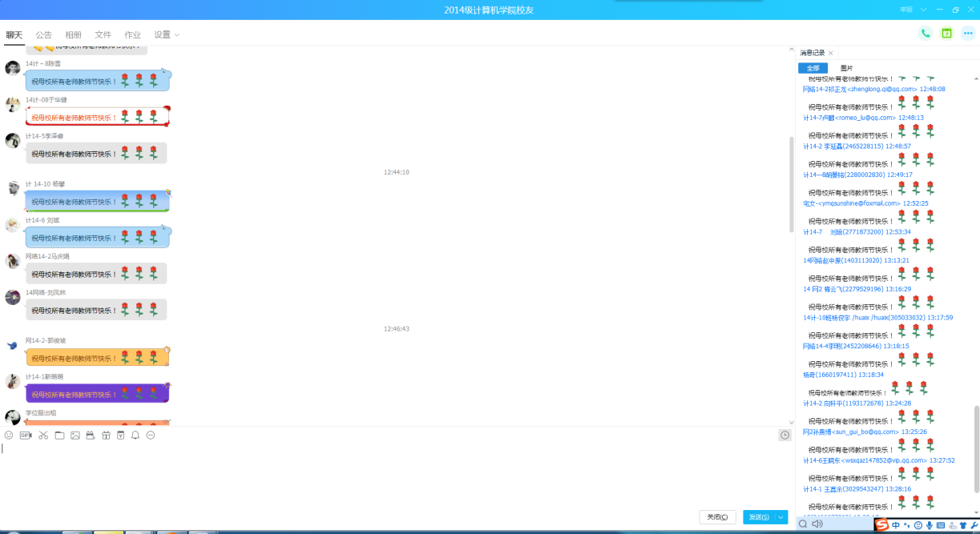Screen dimensions: 980x534
Task: Open the green calendar icon
Action: click(946, 34)
